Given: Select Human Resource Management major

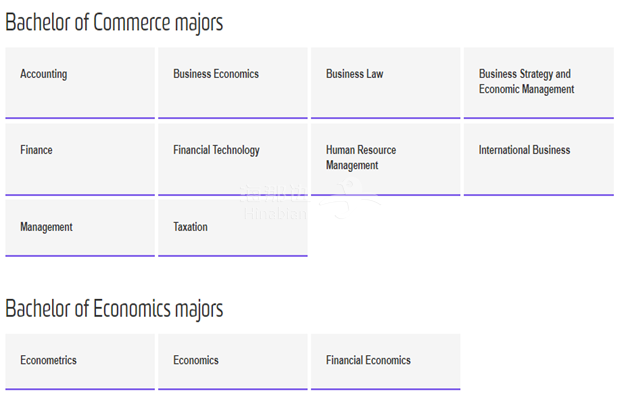Looking at the screenshot, I should point(385,158).
